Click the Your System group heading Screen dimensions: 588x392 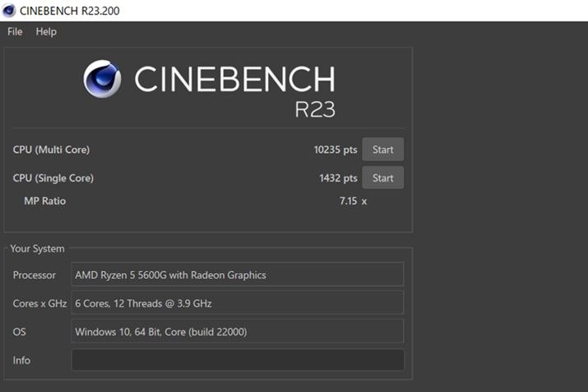tap(37, 249)
